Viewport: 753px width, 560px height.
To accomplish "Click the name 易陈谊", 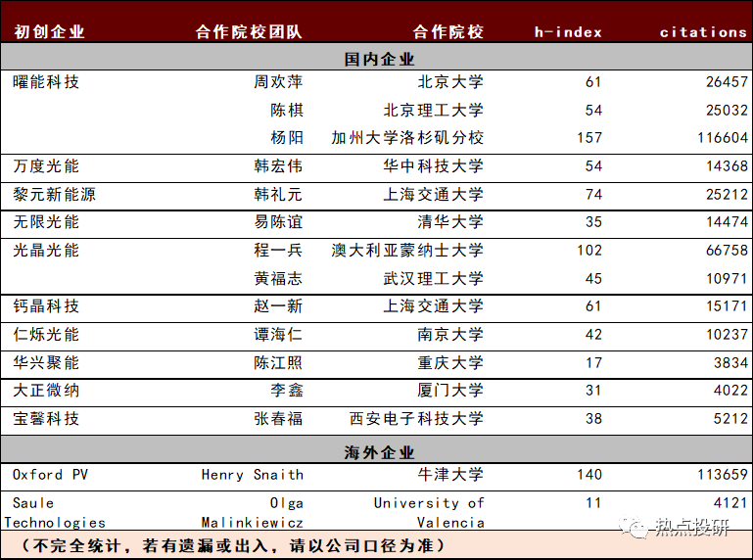I will 278,221.
